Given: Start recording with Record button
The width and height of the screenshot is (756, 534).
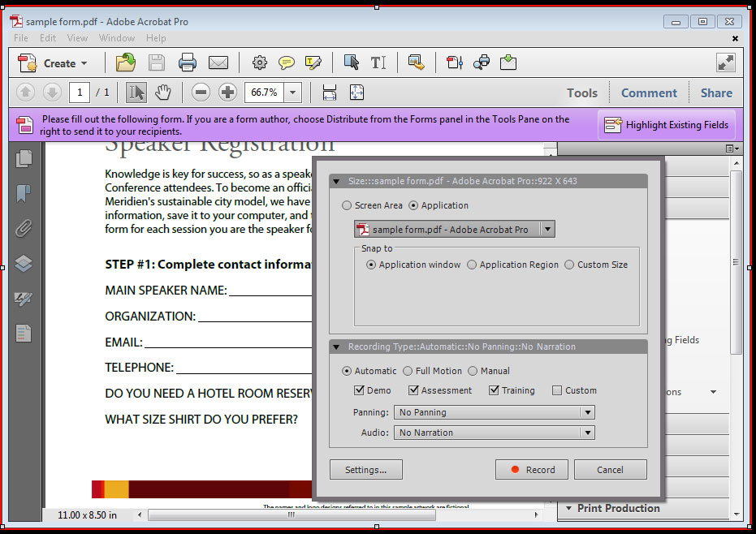Looking at the screenshot, I should (x=532, y=470).
